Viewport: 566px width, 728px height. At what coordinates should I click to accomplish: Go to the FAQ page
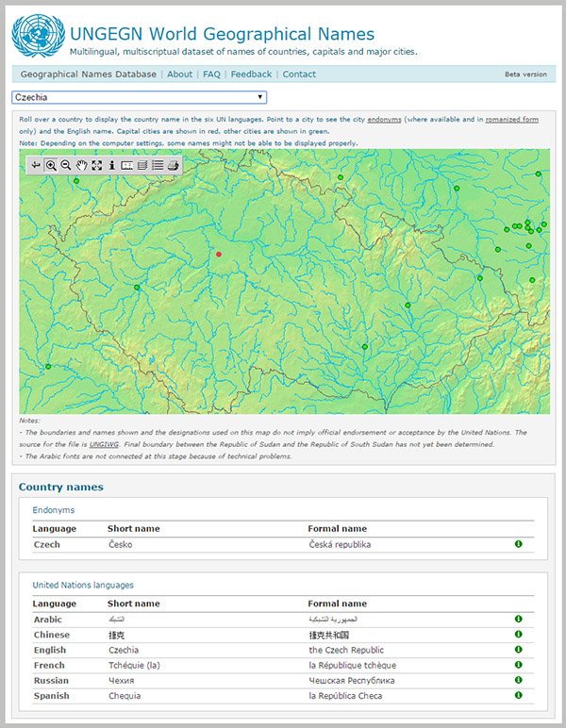(211, 74)
